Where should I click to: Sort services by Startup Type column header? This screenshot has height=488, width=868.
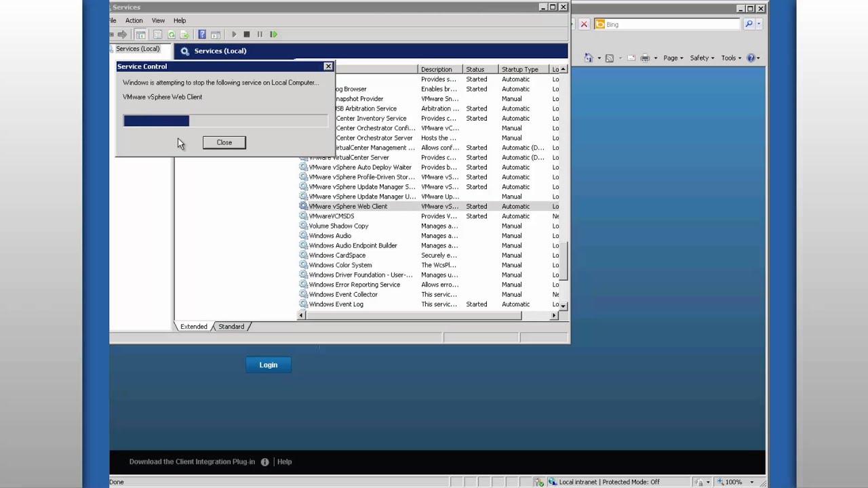tap(524, 69)
